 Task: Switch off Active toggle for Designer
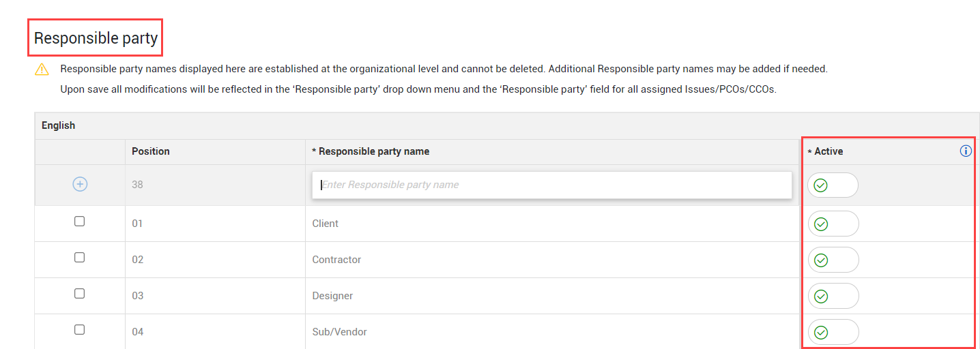point(833,296)
